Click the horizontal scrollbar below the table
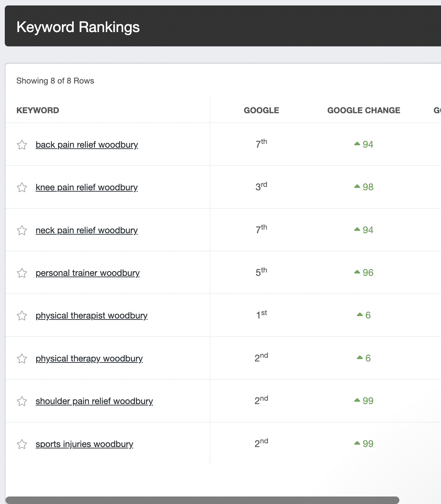Viewport: 441px width, 504px height. [x=202, y=500]
